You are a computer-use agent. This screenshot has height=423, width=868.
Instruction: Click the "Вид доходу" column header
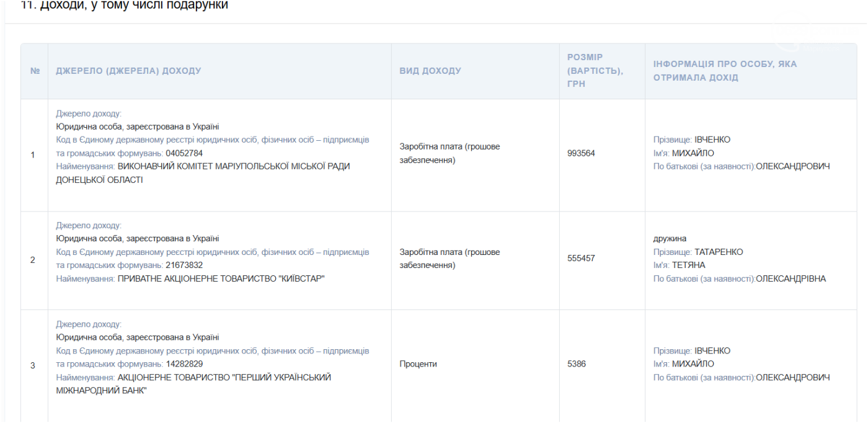pos(430,71)
